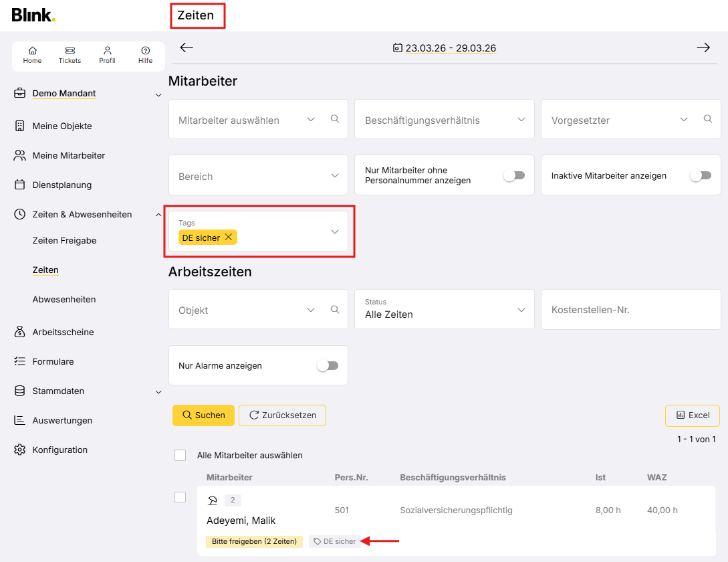Viewport: 728px width, 562px height.
Task: Check Alle Mitarbeiter auswählen checkbox
Action: coord(180,456)
